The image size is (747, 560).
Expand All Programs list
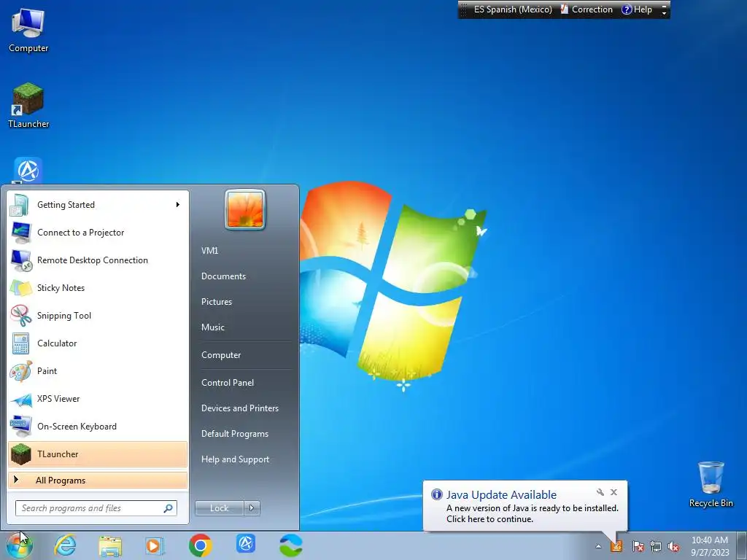click(98, 480)
